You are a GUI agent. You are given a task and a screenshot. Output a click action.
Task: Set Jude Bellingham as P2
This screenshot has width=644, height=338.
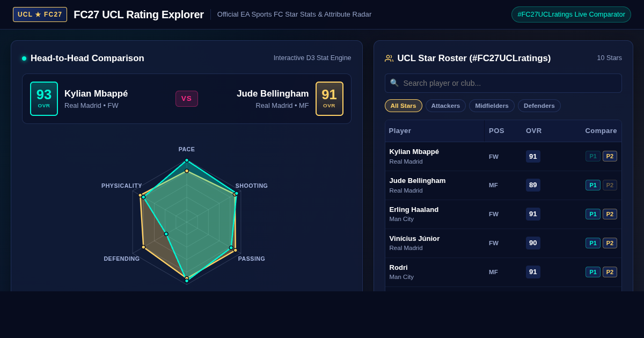[x=610, y=185]
